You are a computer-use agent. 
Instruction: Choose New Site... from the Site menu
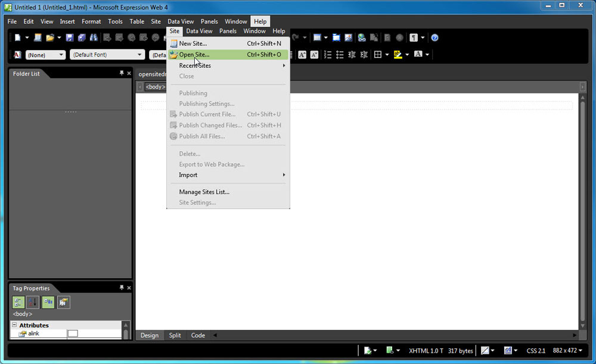point(228,43)
